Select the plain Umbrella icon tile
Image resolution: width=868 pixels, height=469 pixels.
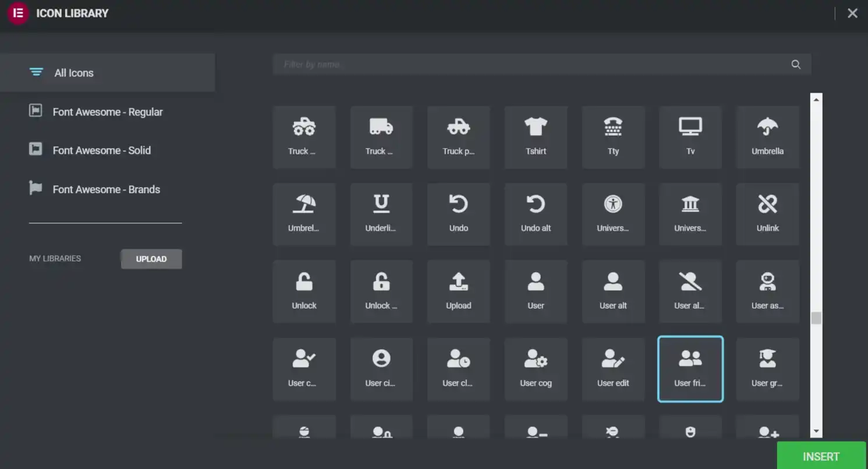[768, 137]
